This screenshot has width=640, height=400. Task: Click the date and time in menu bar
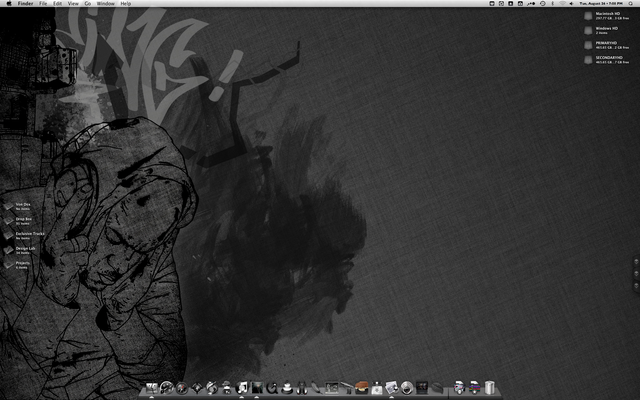tap(600, 4)
